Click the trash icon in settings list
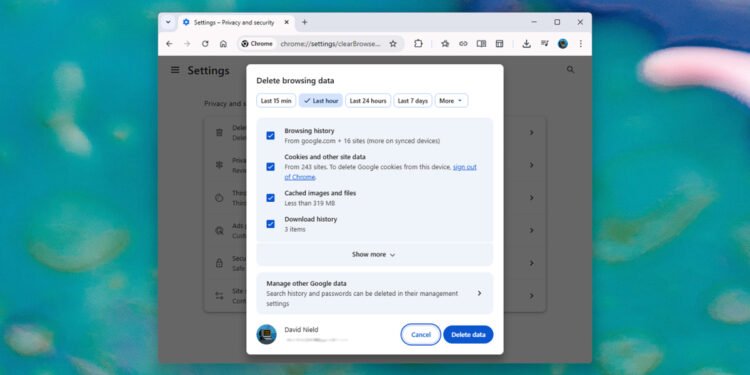This screenshot has width=750, height=375. [219, 132]
